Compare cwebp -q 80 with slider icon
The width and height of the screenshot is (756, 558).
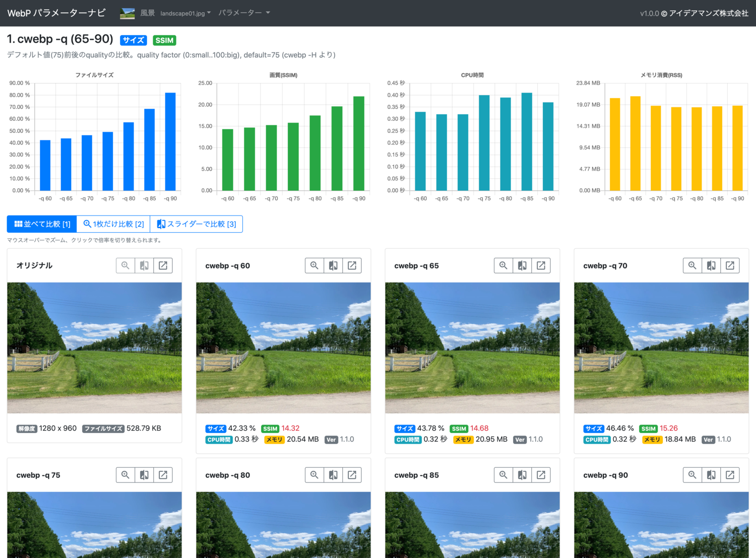coord(333,475)
